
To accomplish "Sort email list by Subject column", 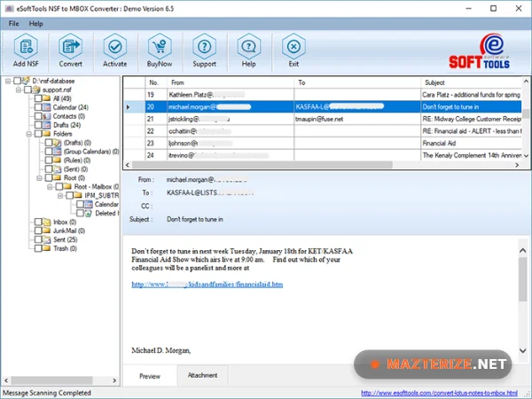I will (x=472, y=82).
